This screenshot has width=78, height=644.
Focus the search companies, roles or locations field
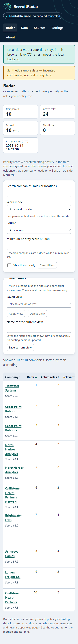click(39, 193)
